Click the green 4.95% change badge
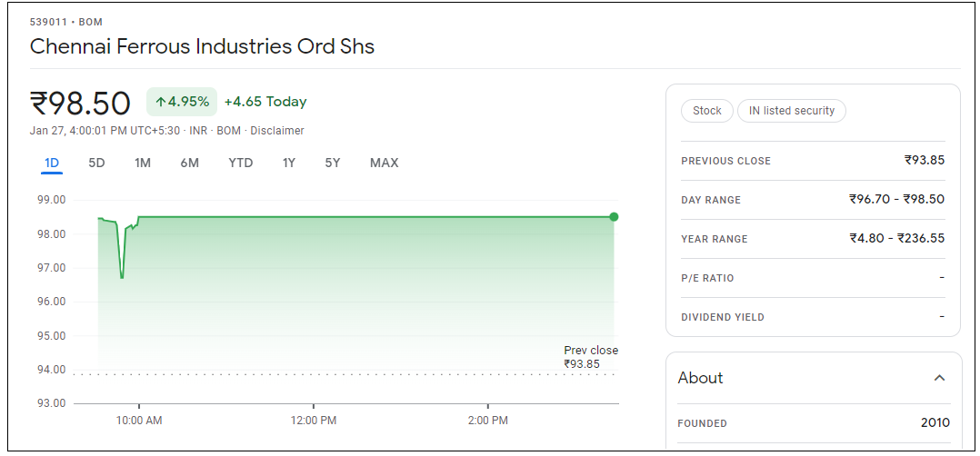 coord(182,102)
